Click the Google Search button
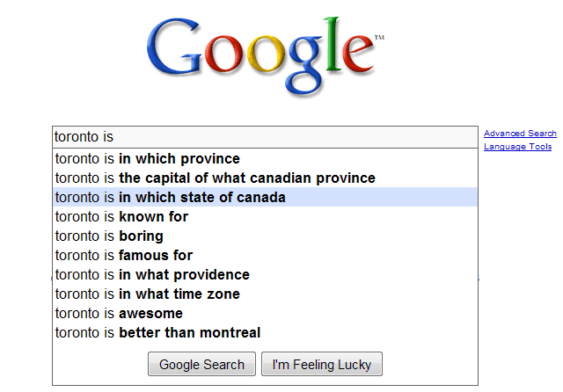 pyautogui.click(x=201, y=364)
